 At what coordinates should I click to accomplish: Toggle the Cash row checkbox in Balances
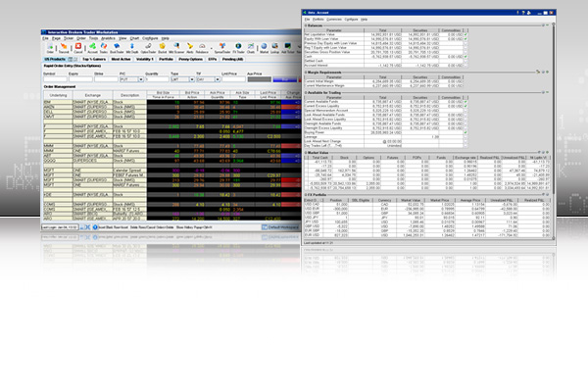[x=465, y=57]
